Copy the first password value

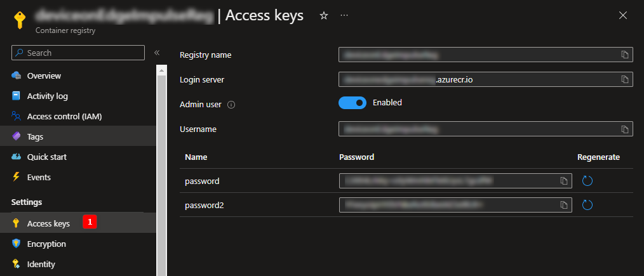[563, 181]
